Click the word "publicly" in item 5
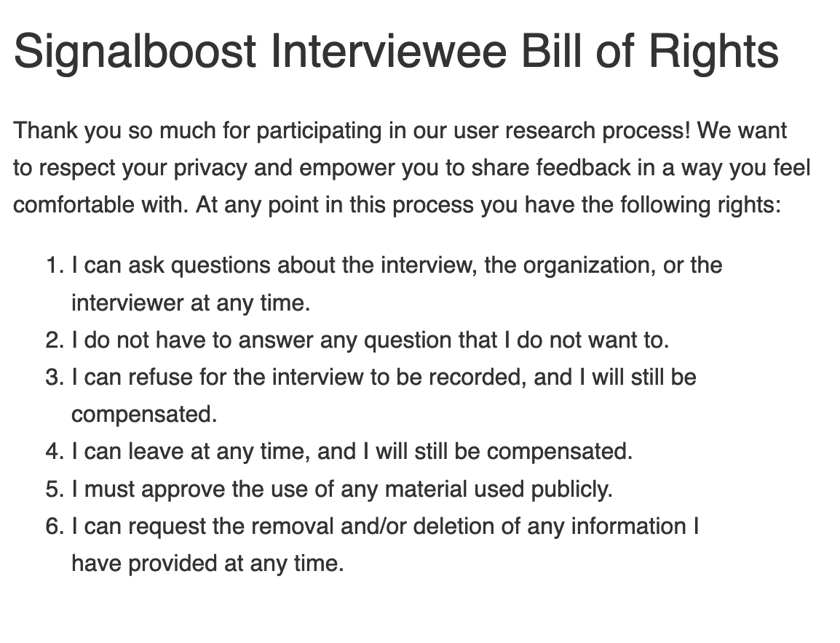Image resolution: width=840 pixels, height=643 pixels. [579, 489]
